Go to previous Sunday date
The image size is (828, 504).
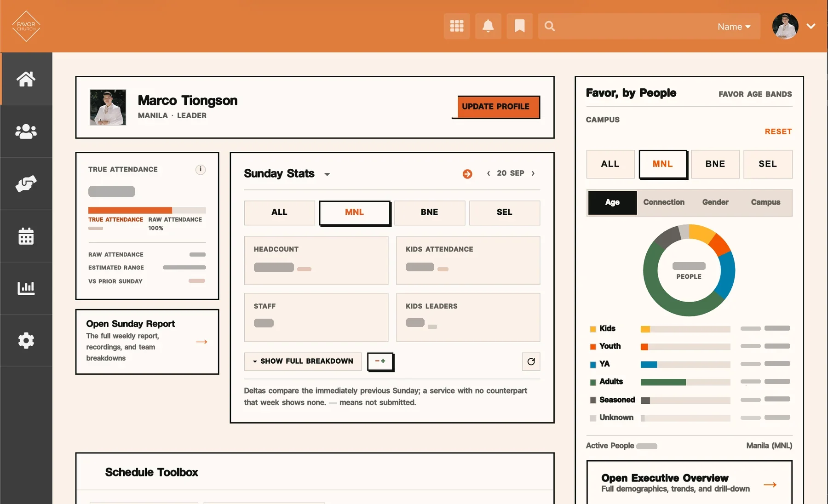(489, 173)
